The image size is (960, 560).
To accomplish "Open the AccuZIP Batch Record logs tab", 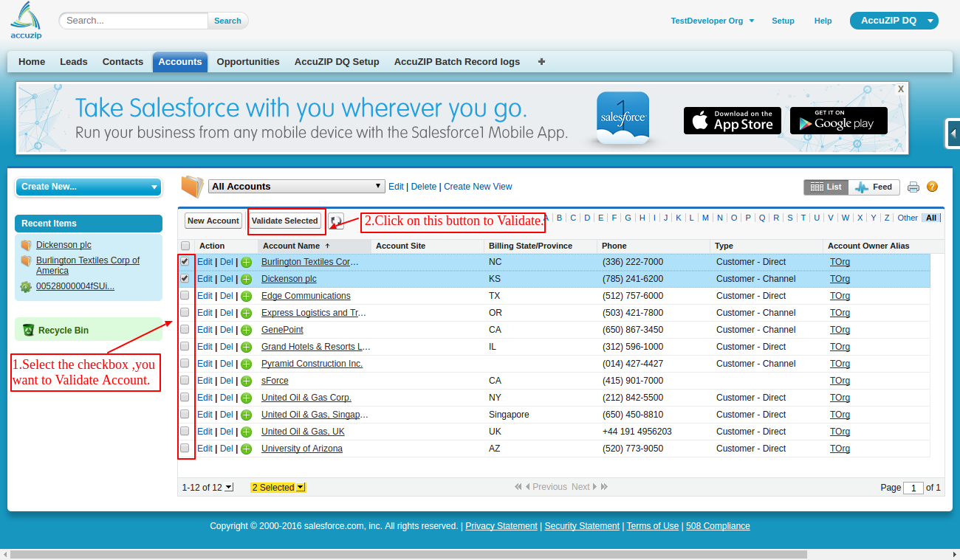I will pos(457,62).
